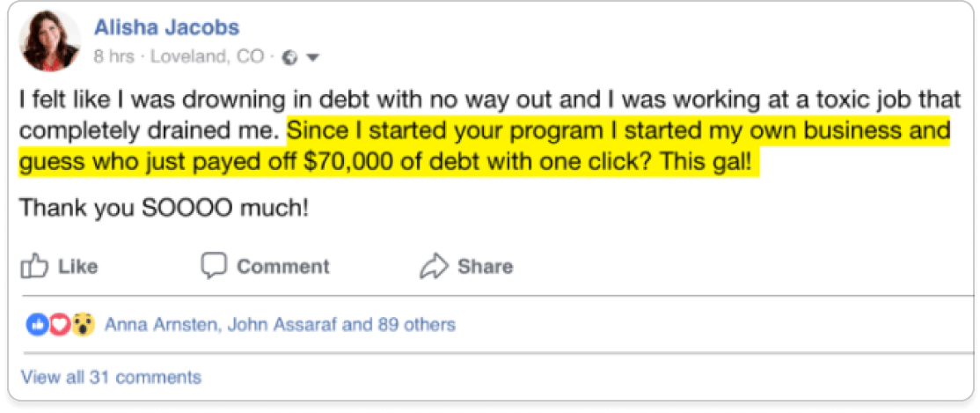
Task: Click the 'Comment' text label
Action: (282, 267)
